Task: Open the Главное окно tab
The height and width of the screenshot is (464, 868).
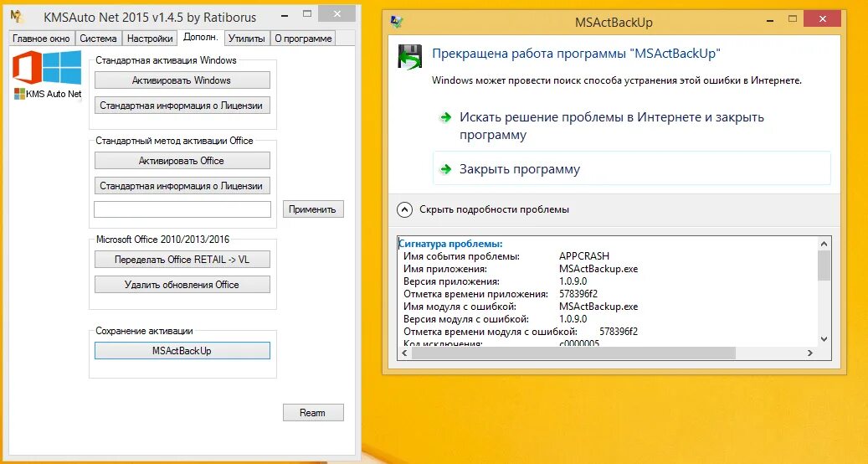Action: pos(42,39)
